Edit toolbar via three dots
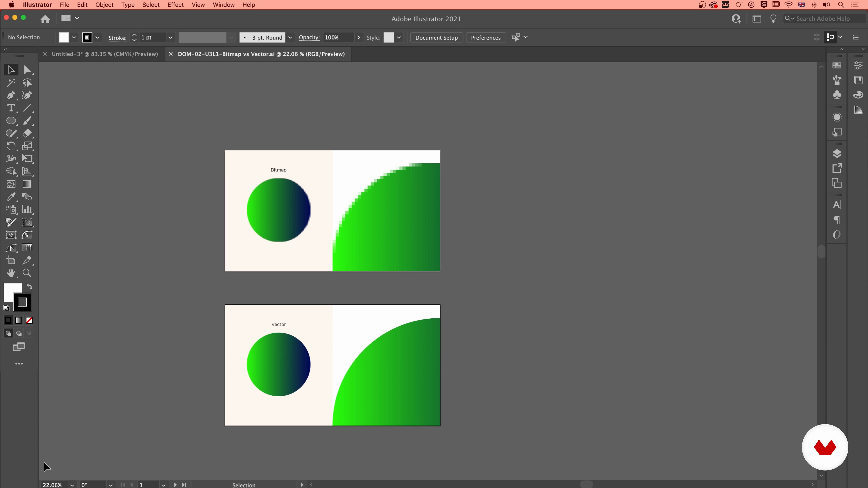Image resolution: width=868 pixels, height=488 pixels. [19, 364]
